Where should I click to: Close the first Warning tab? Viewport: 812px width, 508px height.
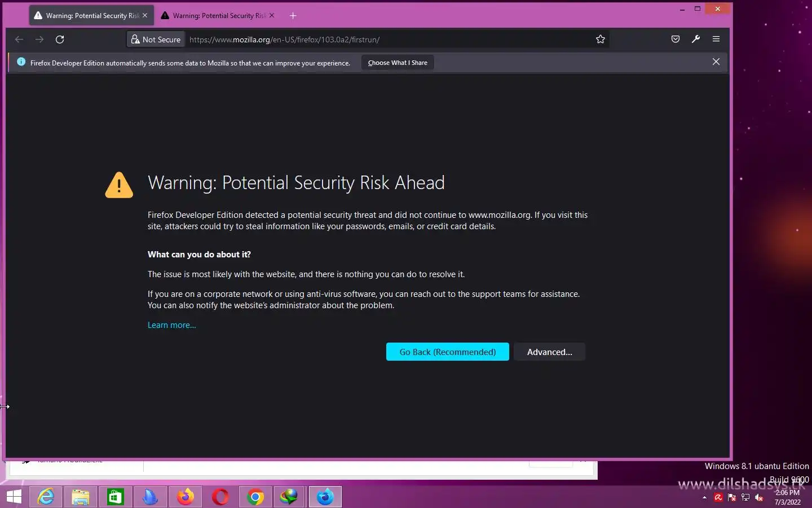click(145, 16)
